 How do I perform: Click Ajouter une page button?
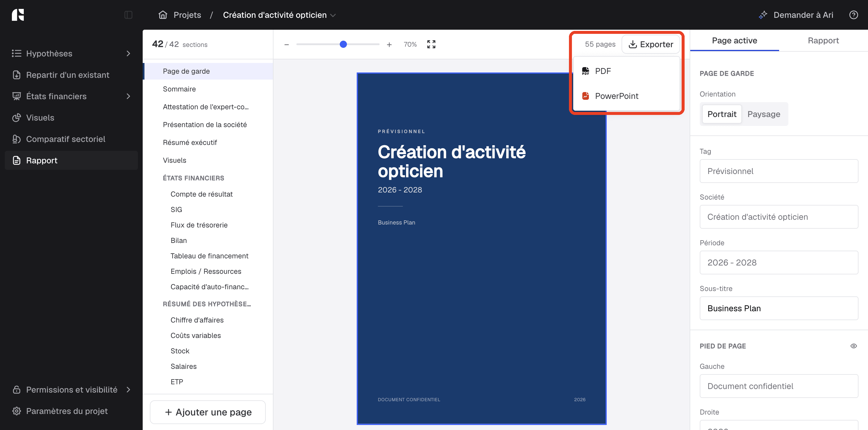tap(208, 412)
